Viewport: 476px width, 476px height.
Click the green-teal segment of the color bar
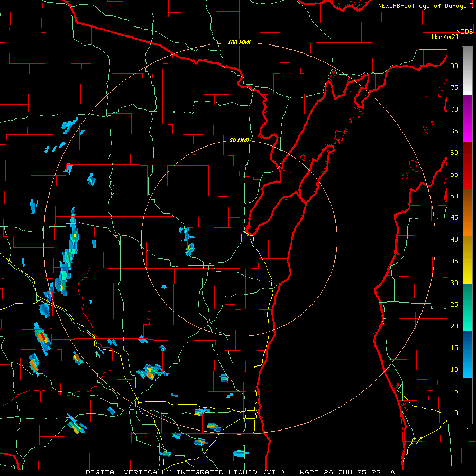pos(467,307)
